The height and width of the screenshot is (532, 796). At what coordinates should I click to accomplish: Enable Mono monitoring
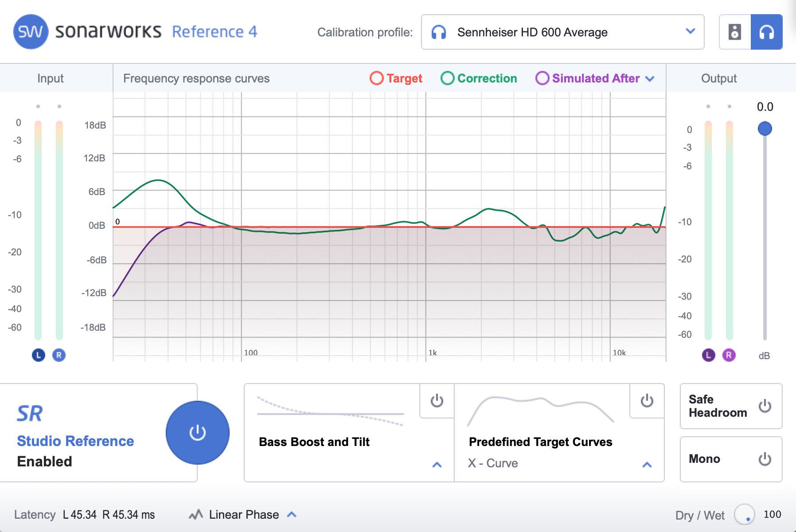(x=765, y=459)
